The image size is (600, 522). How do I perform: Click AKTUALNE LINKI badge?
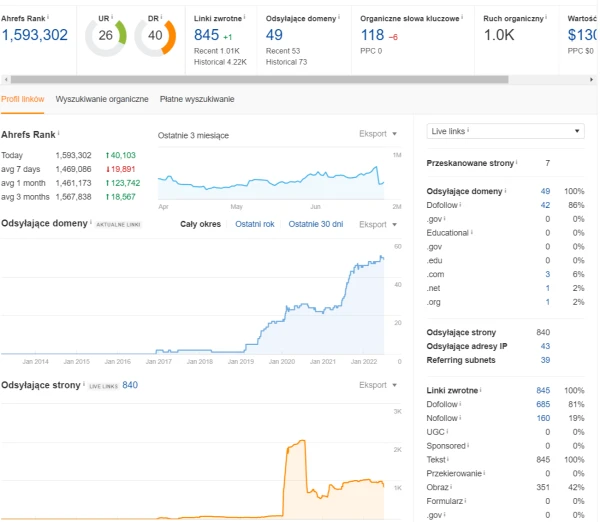pos(118,225)
